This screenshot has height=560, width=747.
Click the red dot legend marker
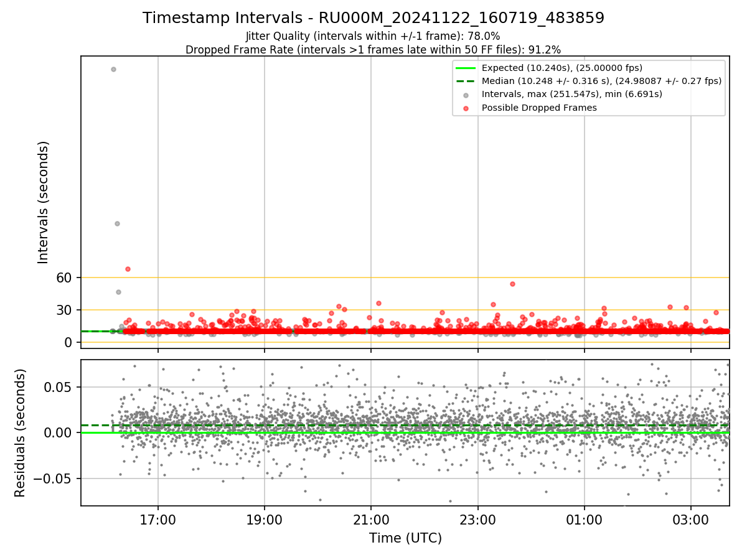pos(466,108)
